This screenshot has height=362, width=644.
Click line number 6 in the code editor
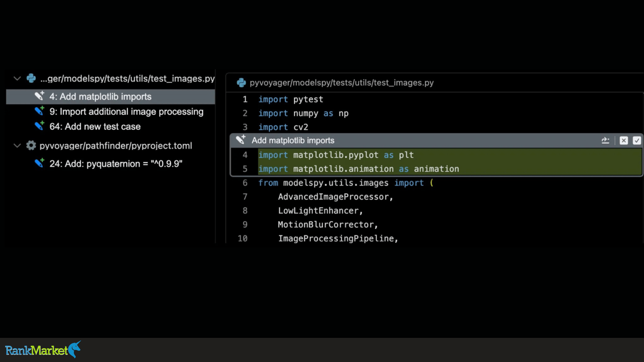click(245, 183)
